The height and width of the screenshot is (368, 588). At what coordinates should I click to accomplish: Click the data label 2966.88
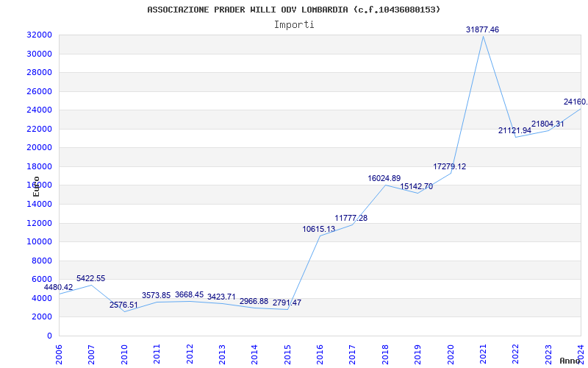[x=254, y=301]
